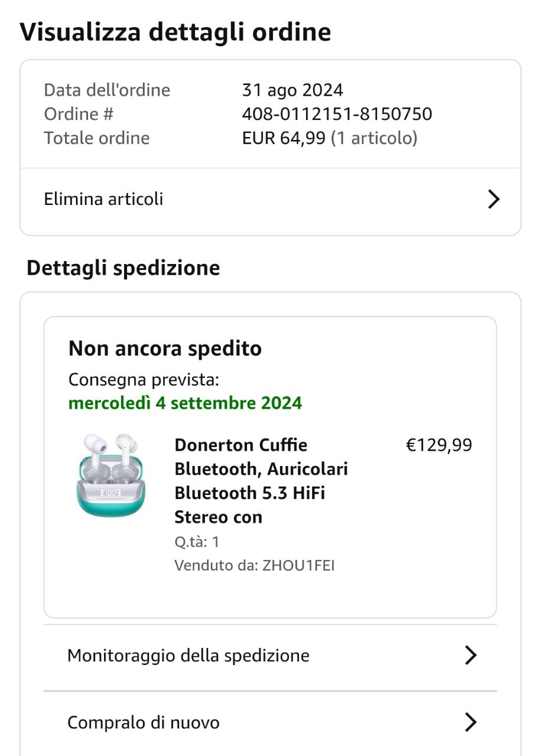This screenshot has height=756, width=540.
Task: Tap the Monitoraggio della spedizione chevron arrow
Action: coord(470,655)
